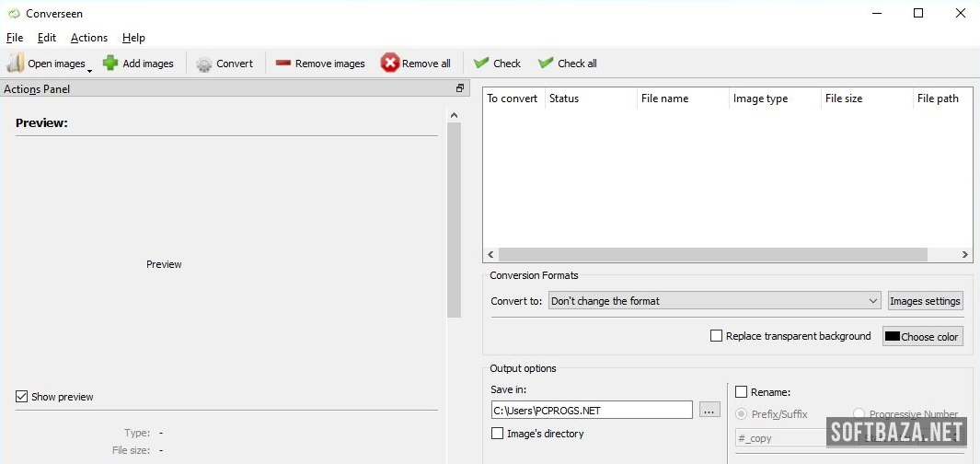Click the Open images toolbar icon
The width and height of the screenshot is (980, 464).
(16, 64)
